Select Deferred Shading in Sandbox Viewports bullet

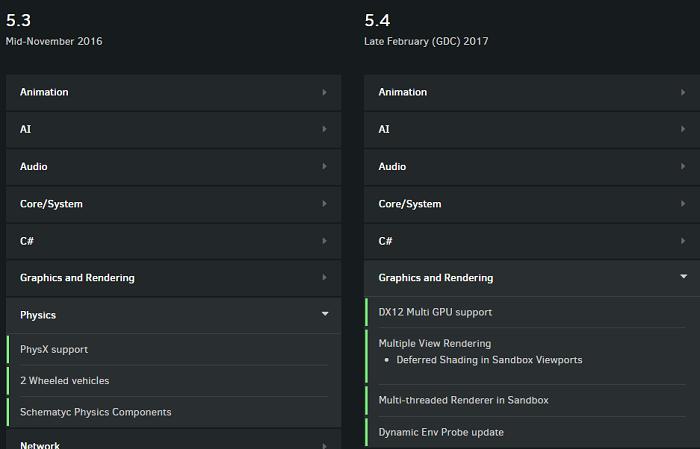pos(489,360)
